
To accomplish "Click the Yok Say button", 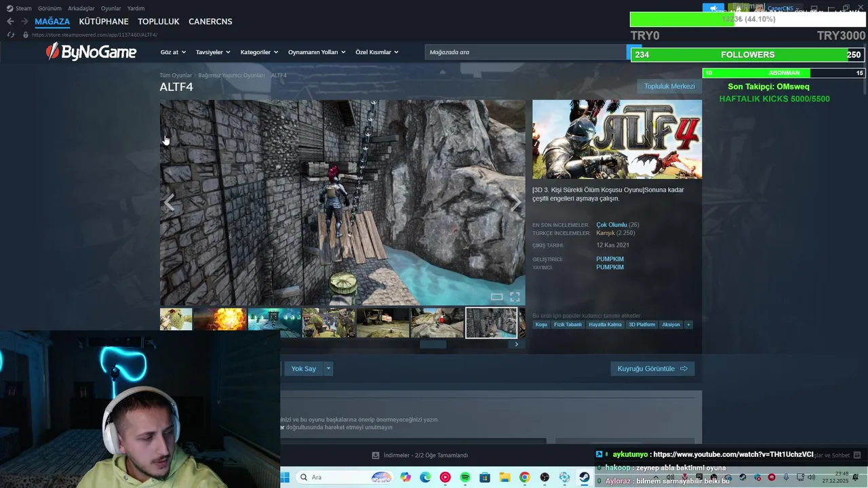I will [x=304, y=369].
